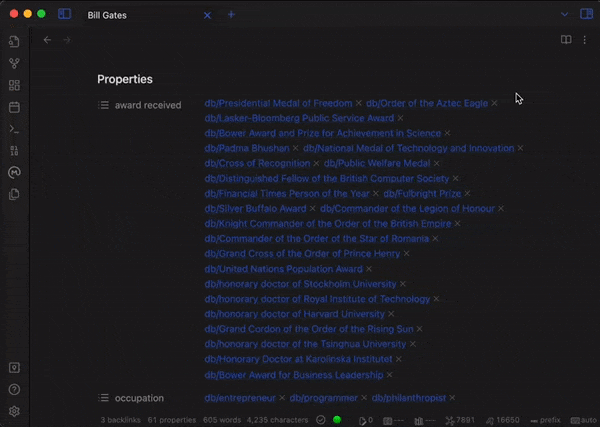The width and height of the screenshot is (600, 427).
Task: Open the vault switcher icon
Action: point(14,368)
